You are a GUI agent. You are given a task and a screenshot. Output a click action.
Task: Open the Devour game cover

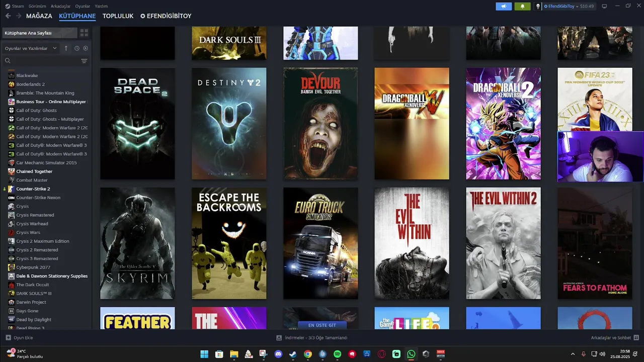coord(320,124)
